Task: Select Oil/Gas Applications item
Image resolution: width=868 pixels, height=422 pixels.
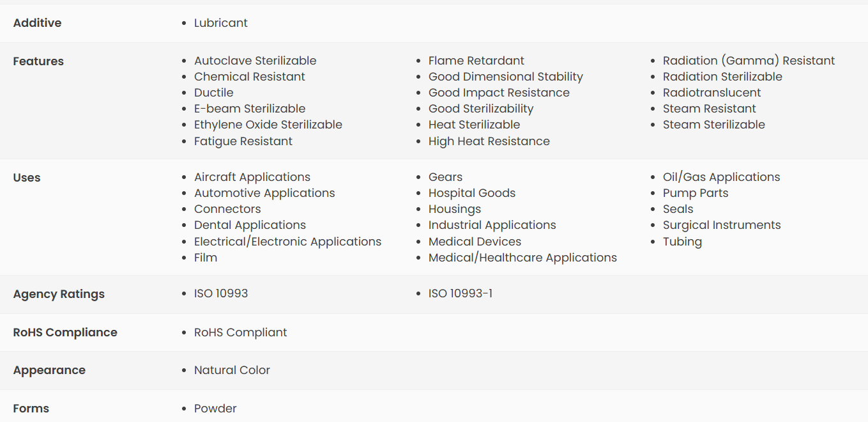Action: point(721,177)
